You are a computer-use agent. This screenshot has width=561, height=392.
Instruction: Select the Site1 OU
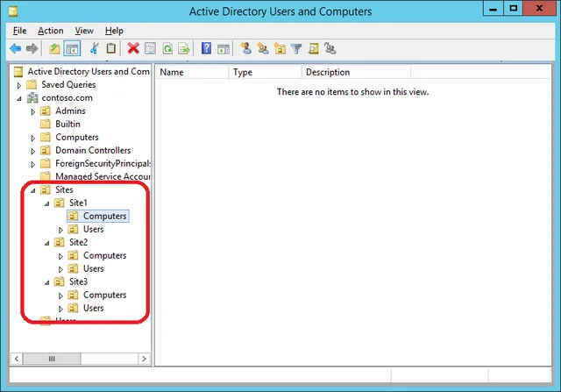[x=78, y=203]
